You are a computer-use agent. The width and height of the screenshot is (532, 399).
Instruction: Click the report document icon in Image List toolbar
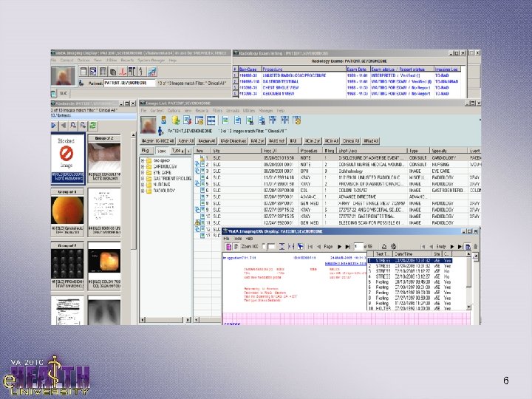[237, 120]
